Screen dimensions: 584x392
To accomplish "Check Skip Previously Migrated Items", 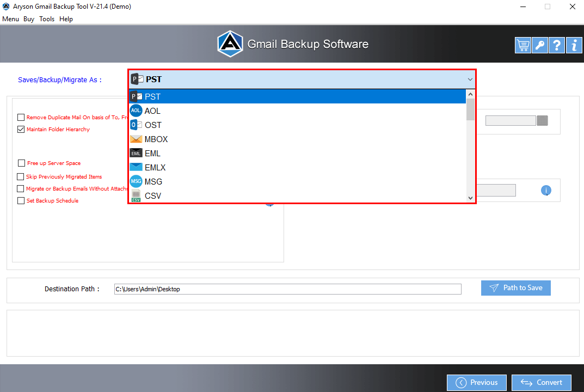I will [x=21, y=176].
